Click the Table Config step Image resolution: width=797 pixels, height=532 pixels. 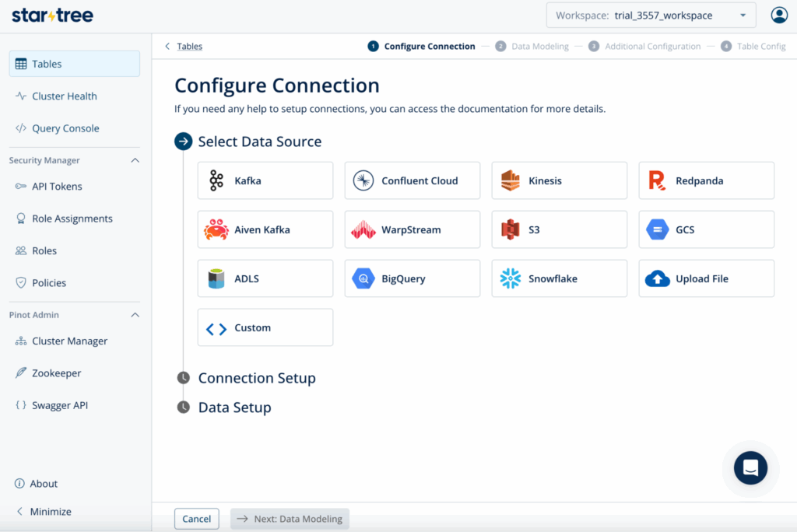(x=753, y=46)
